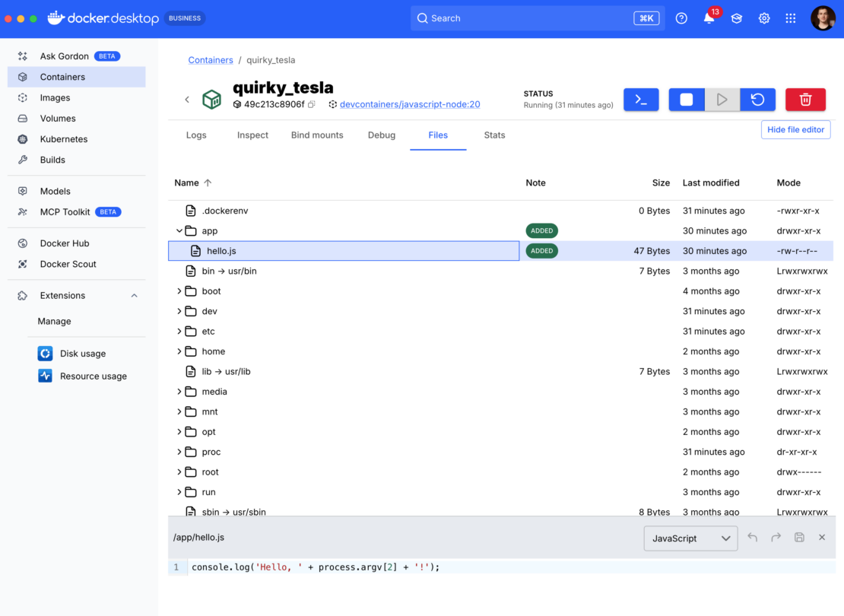Open Docker Desktop settings
This screenshot has height=616, width=844.
tap(763, 17)
